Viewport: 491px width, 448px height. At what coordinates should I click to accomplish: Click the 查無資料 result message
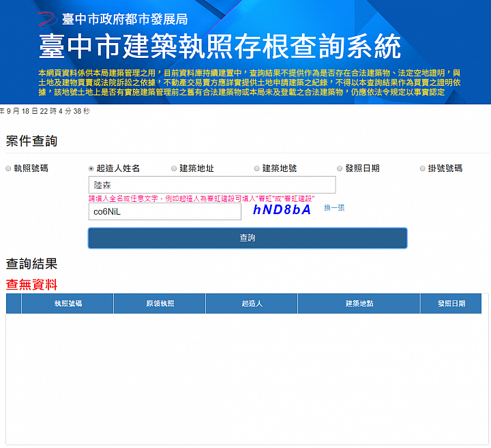pyautogui.click(x=31, y=285)
